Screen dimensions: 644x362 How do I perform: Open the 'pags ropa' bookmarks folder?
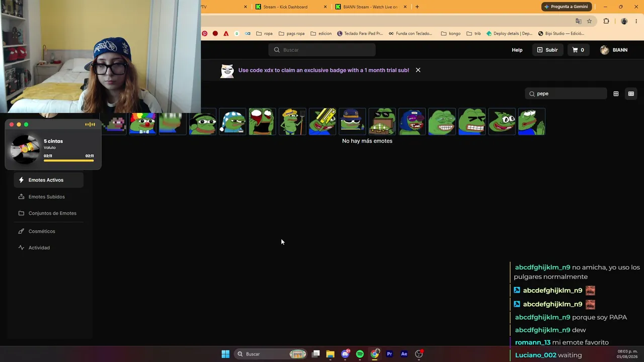(x=291, y=34)
